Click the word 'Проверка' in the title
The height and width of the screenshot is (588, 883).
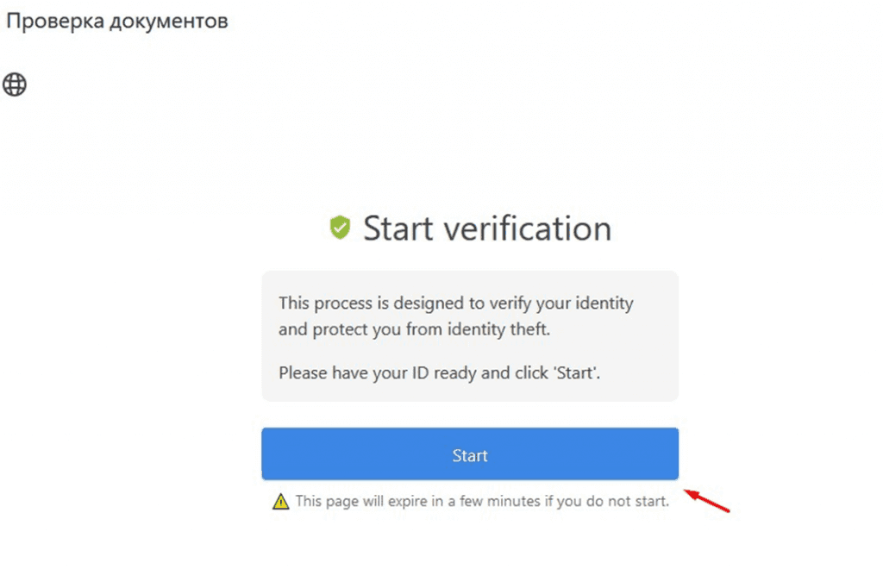click(x=55, y=22)
